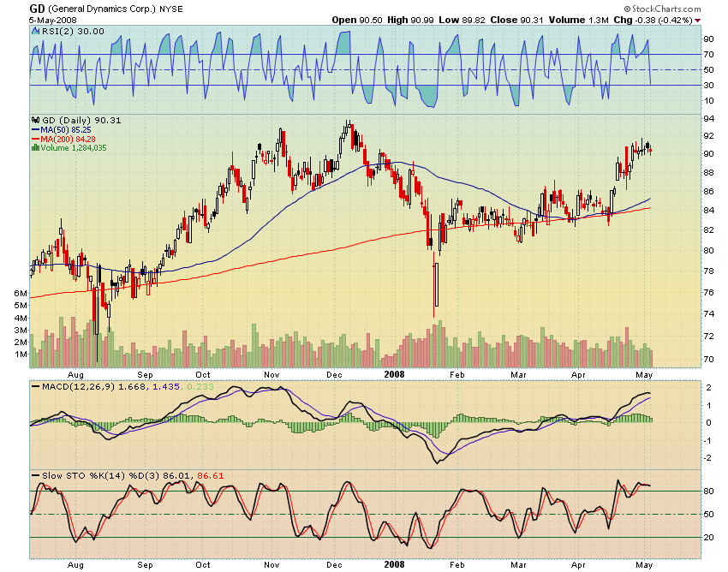
Task: Click the 'Low 89.82' header value
Action: [462, 20]
